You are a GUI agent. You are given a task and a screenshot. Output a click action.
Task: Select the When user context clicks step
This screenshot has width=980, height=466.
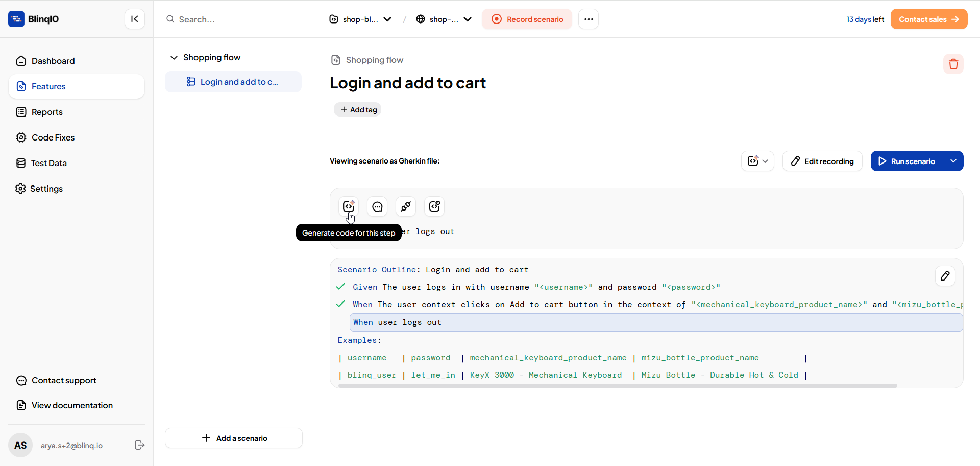pyautogui.click(x=657, y=305)
